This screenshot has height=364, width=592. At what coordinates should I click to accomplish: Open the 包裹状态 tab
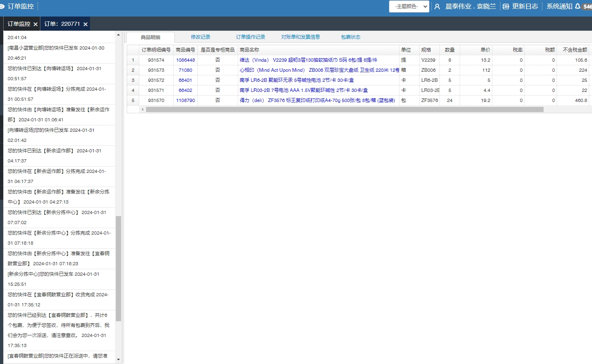point(351,37)
